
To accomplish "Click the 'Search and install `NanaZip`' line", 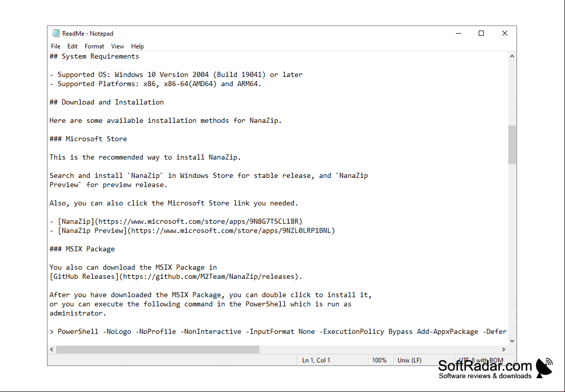I will click(x=209, y=176).
